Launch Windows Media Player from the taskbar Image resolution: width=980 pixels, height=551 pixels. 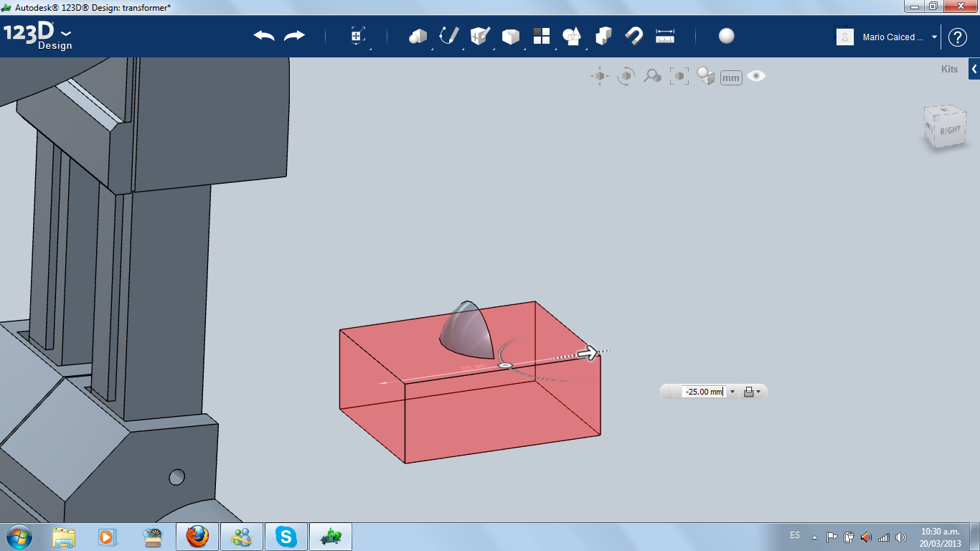pyautogui.click(x=106, y=537)
